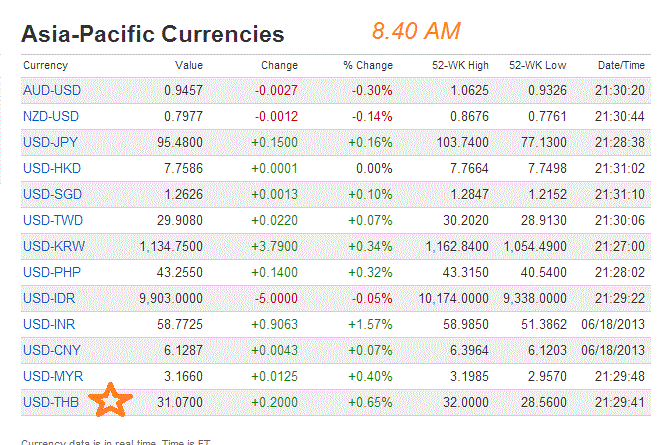Viewport: 661px width, 445px height.
Task: Open the USD-TWD currency link
Action: coord(51,220)
